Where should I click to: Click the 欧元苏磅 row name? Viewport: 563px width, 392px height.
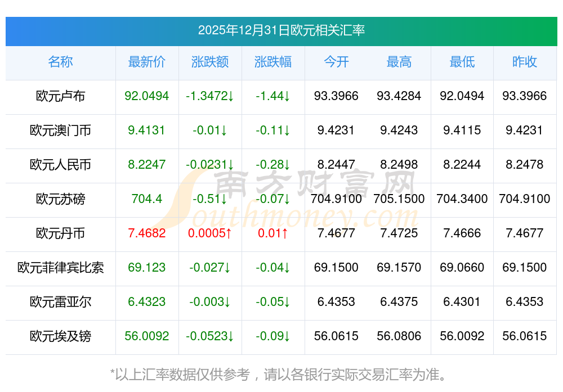pyautogui.click(x=60, y=199)
